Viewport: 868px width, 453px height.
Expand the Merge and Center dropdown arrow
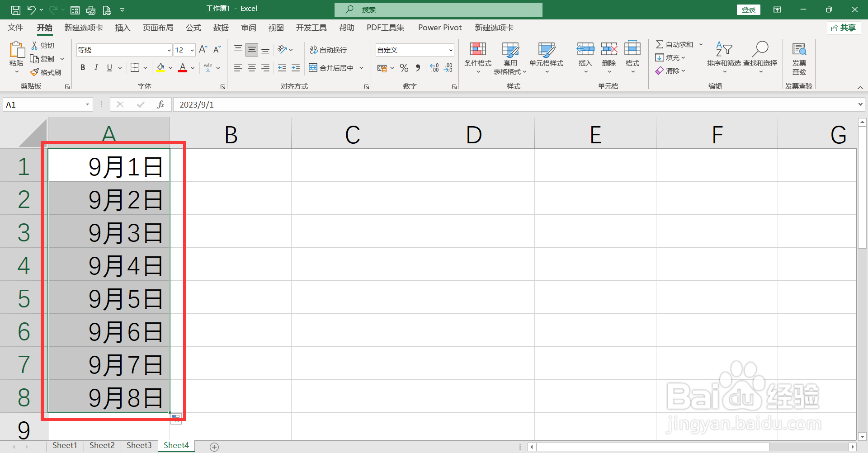361,68
